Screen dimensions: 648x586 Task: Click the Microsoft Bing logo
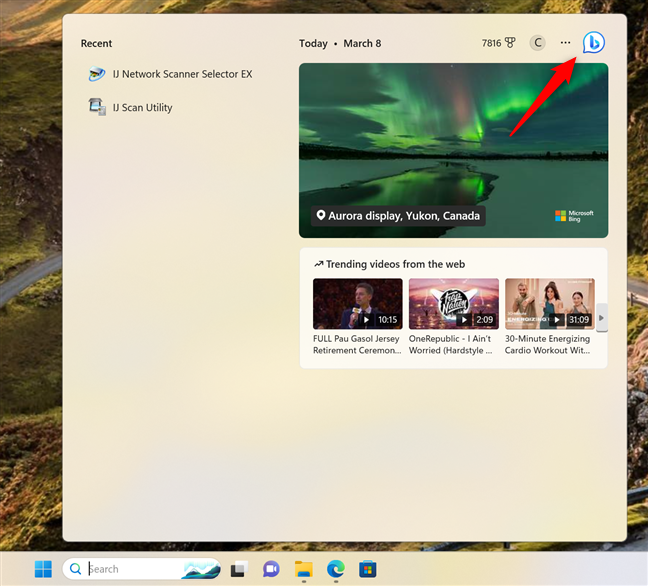pyautogui.click(x=574, y=216)
